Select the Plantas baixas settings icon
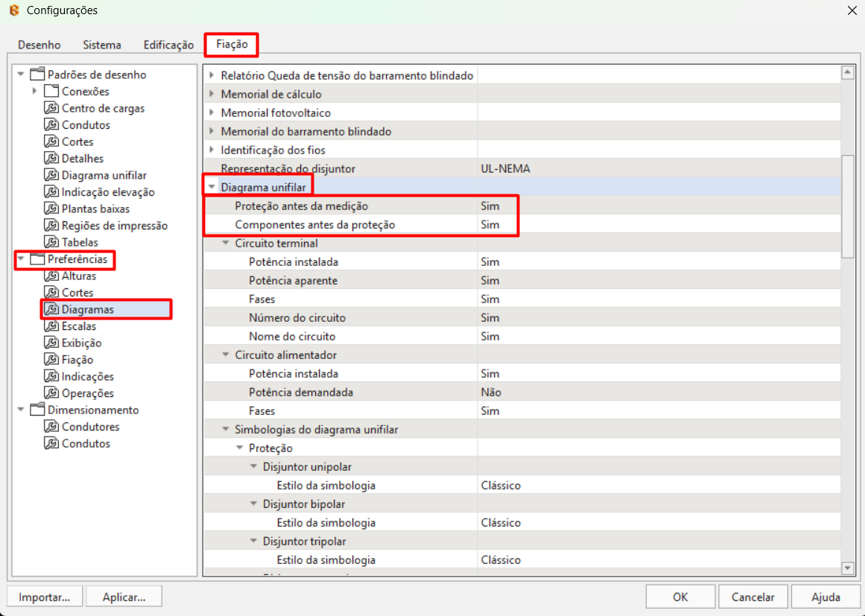The width and height of the screenshot is (865, 616). point(51,209)
